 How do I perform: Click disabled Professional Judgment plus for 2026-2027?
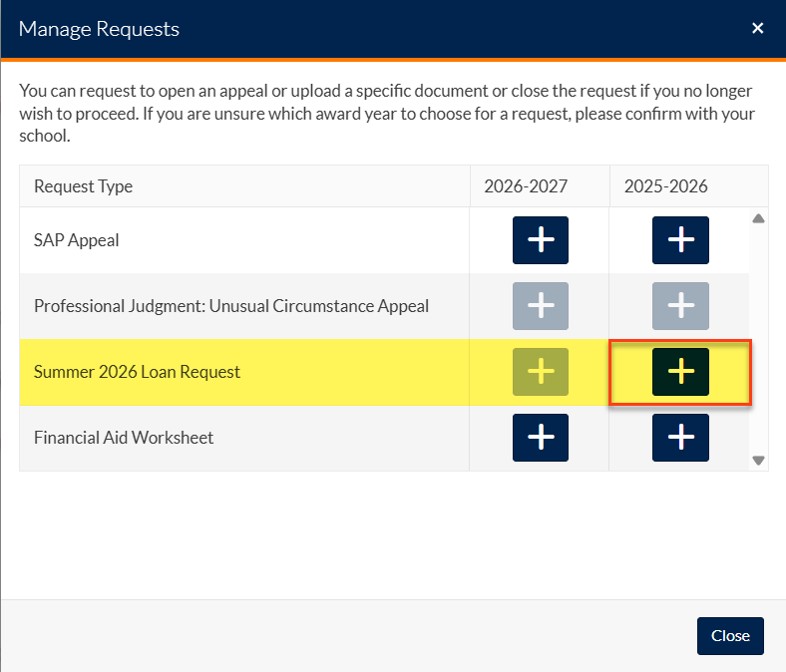point(541,306)
